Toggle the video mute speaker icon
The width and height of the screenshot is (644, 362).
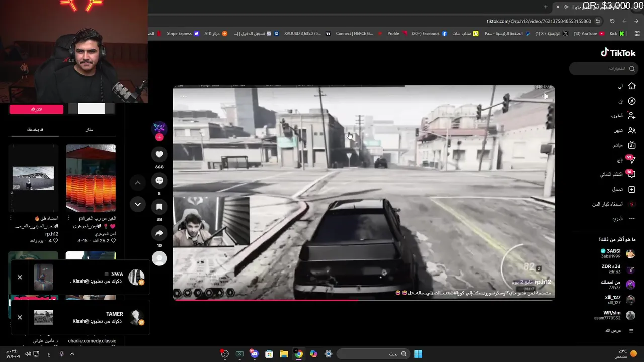click(x=545, y=96)
